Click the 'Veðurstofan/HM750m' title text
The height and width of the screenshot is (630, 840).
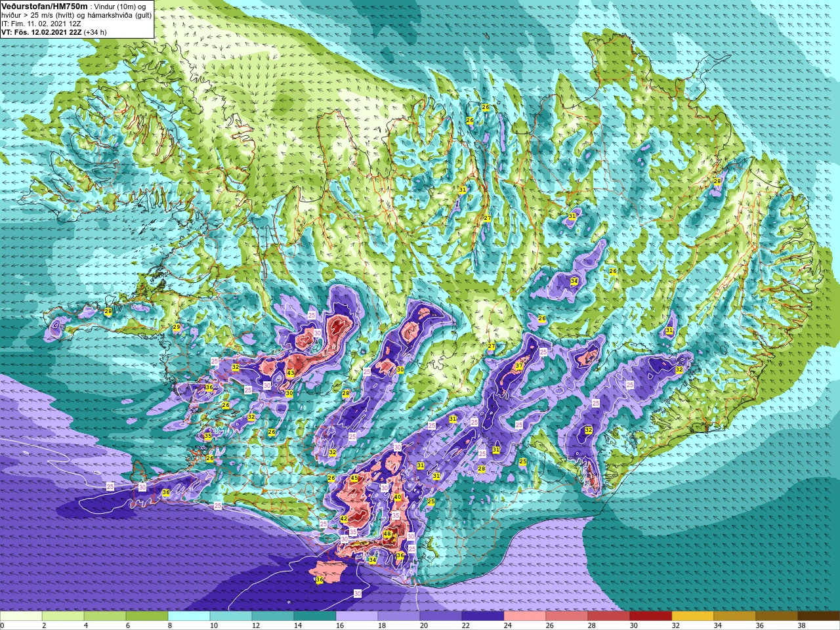click(45, 6)
